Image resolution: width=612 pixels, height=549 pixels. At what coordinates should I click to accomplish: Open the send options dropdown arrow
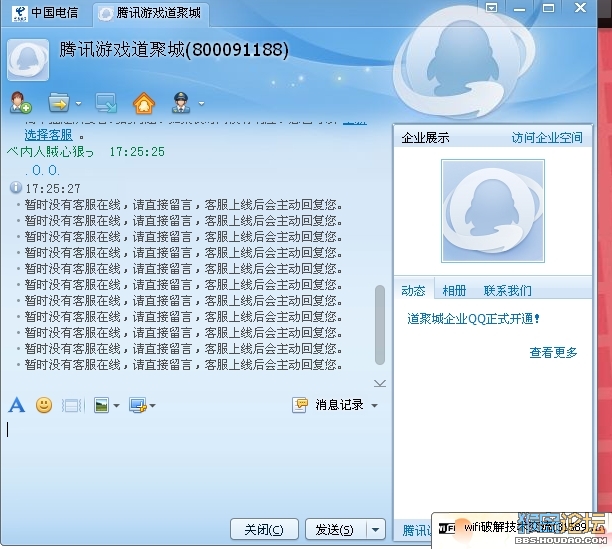375,529
